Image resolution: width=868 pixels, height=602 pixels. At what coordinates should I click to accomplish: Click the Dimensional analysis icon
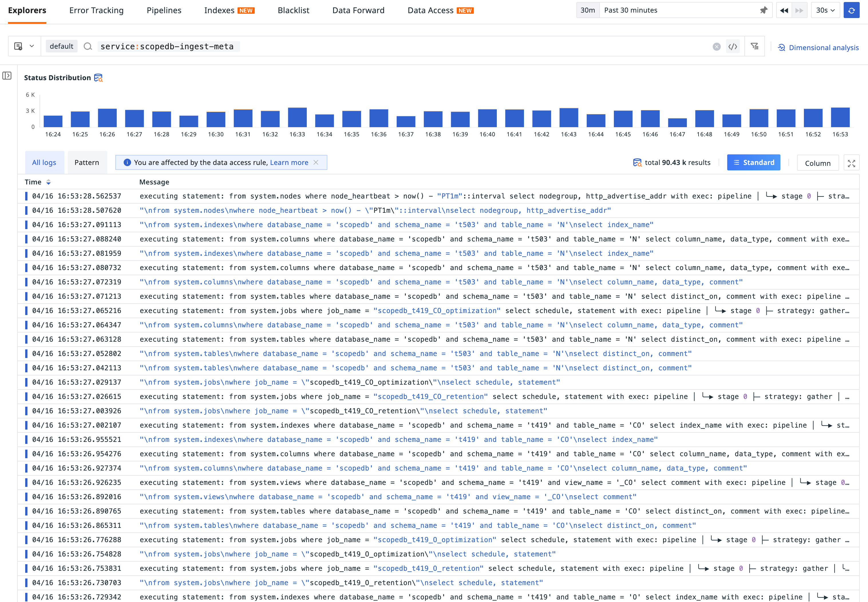[x=782, y=48]
